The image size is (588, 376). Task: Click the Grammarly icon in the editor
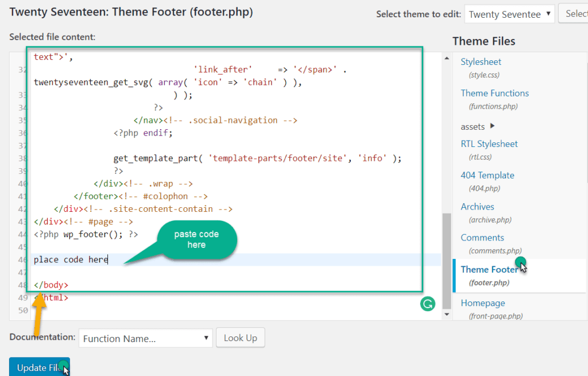click(427, 304)
